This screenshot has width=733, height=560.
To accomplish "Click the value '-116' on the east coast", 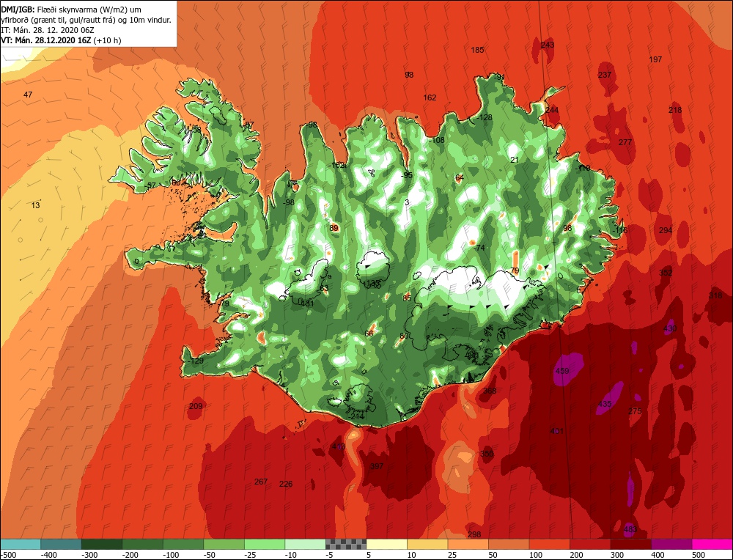I will coord(620,230).
